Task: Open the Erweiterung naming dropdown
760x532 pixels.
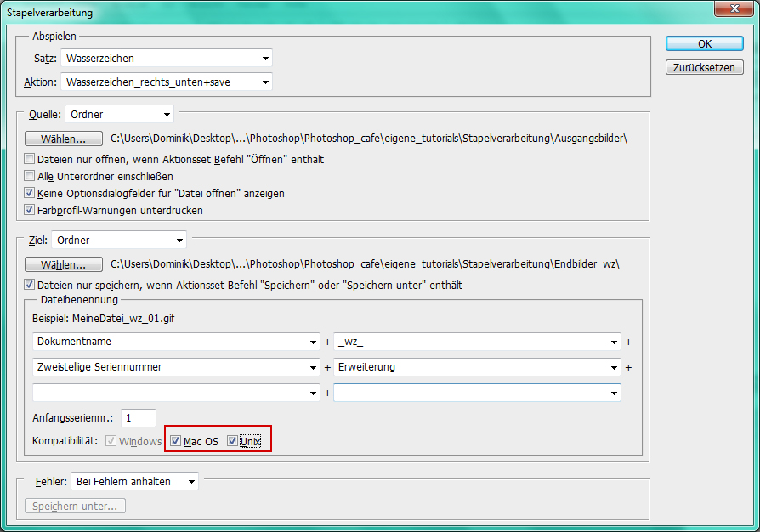Action: (x=477, y=367)
